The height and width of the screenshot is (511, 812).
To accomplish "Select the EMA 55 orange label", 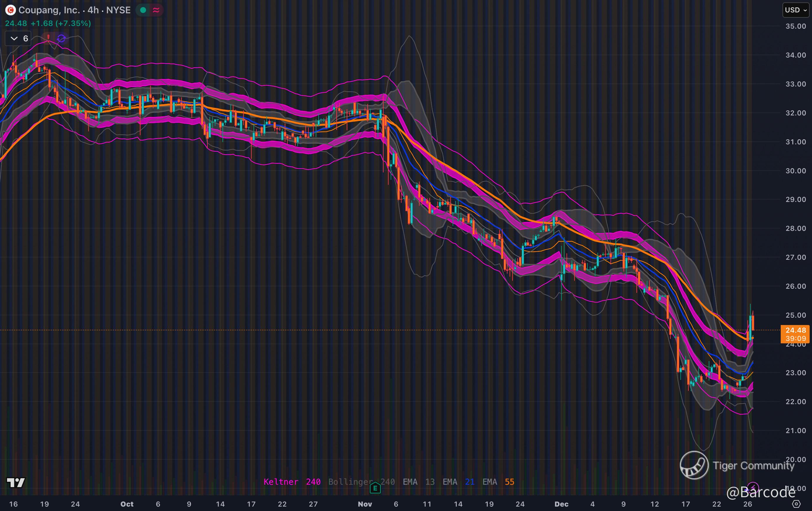I will coord(498,482).
